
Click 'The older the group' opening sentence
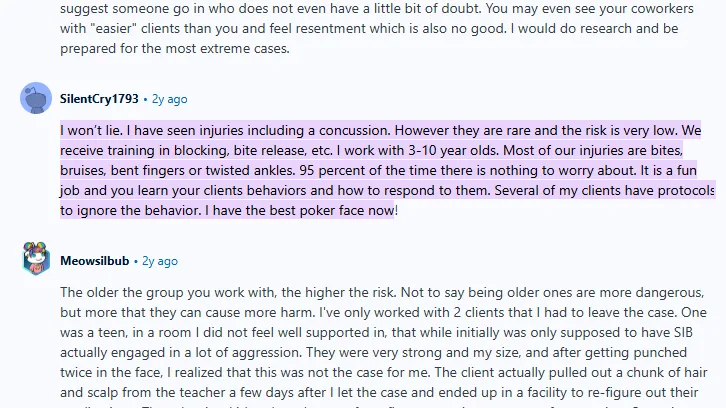tap(123, 293)
